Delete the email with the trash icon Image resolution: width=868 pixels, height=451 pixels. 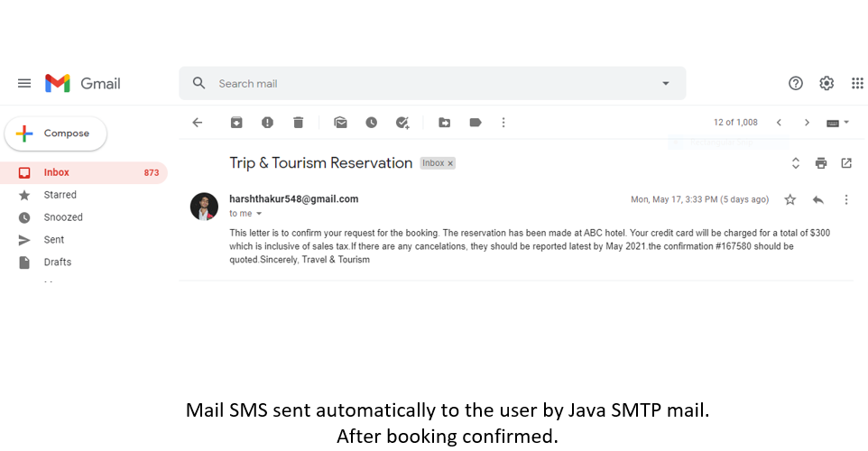[x=298, y=123]
